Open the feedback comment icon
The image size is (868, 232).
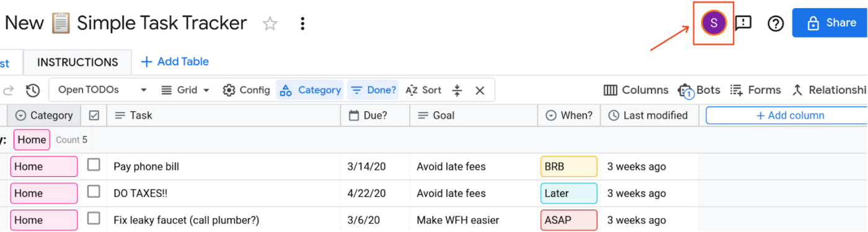pyautogui.click(x=743, y=24)
